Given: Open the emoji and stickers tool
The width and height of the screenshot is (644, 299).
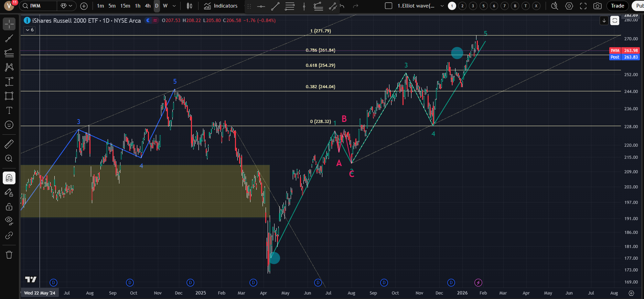Looking at the screenshot, I should (x=9, y=125).
